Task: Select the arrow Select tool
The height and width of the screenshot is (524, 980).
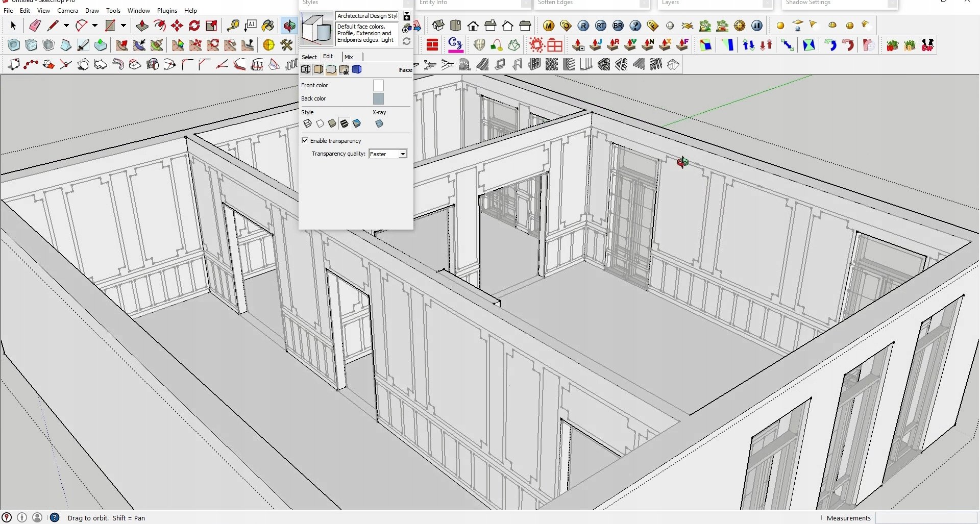Action: point(13,26)
